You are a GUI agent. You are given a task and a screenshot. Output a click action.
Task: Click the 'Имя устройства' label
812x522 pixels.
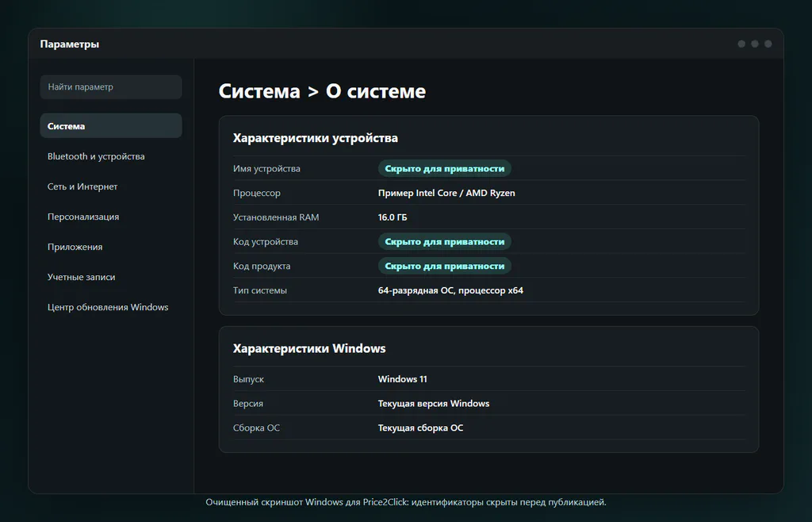point(266,169)
